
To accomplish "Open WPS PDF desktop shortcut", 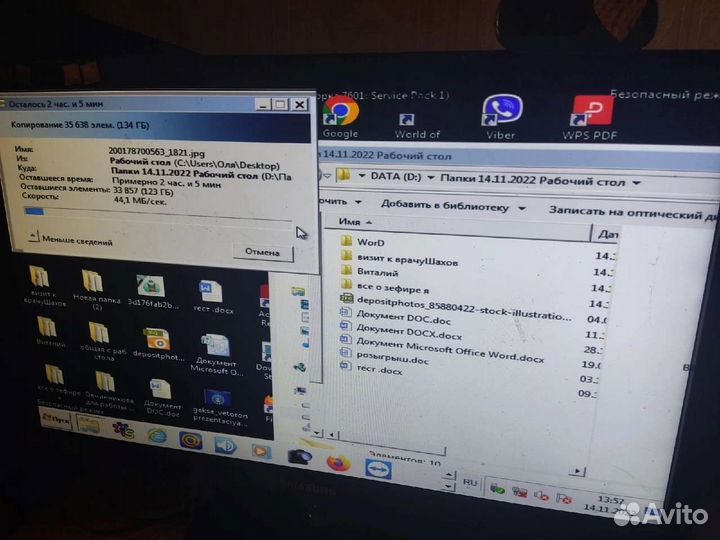I will pyautogui.click(x=592, y=113).
